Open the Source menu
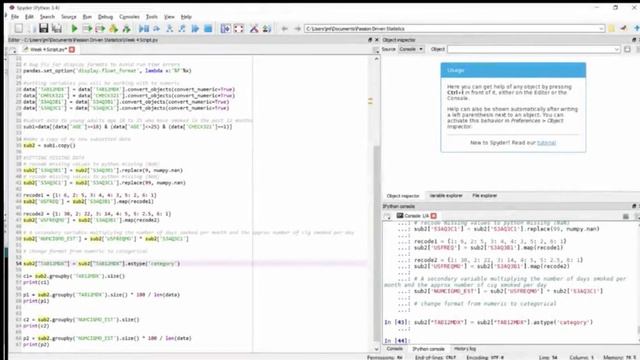The image size is (640, 360). pos(69,17)
